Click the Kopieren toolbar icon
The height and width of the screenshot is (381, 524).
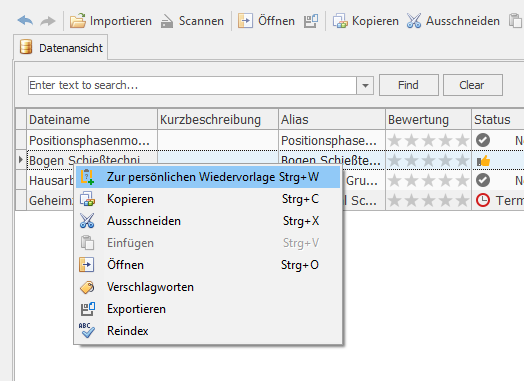coord(340,21)
